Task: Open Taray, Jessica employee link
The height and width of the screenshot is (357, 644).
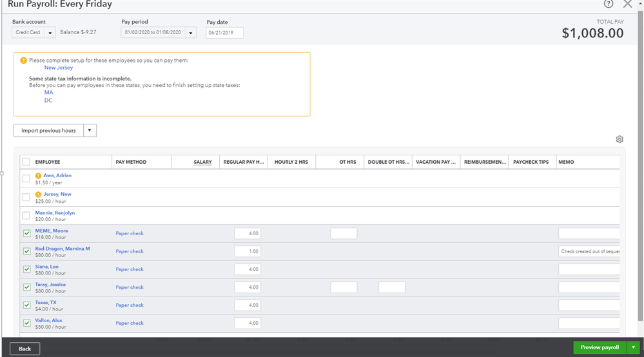Action: [x=50, y=284]
